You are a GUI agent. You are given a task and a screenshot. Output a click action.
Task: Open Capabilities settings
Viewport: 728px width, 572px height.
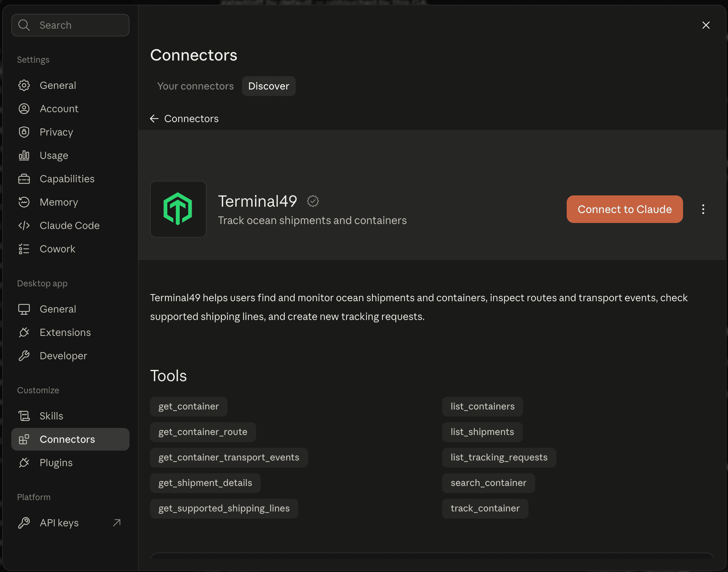(70, 179)
